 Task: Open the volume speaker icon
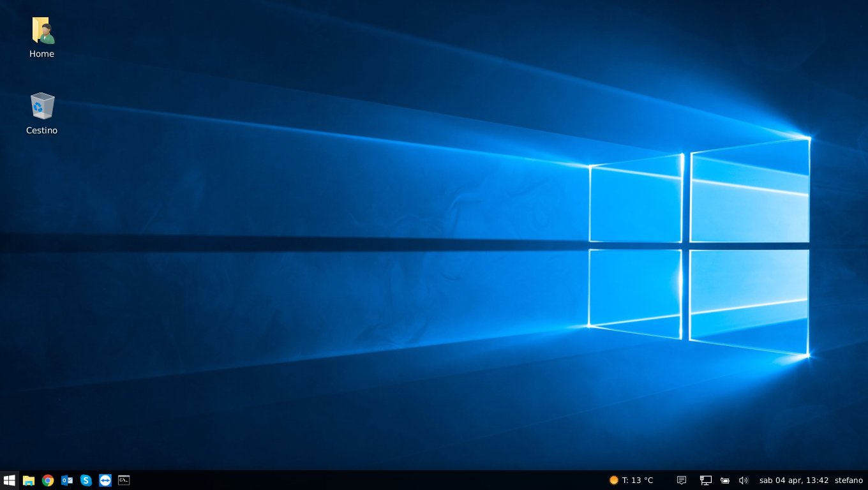click(x=744, y=480)
